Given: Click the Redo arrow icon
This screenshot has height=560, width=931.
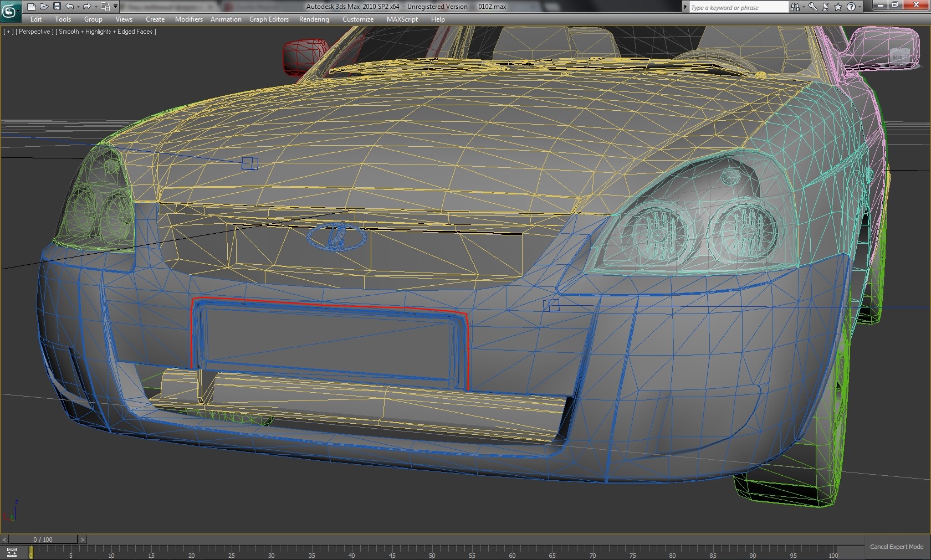Looking at the screenshot, I should (86, 7).
